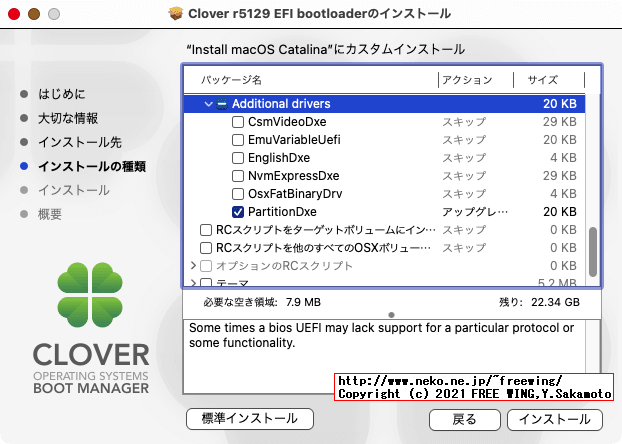The height and width of the screenshot is (444, 622).
Task: Select the 大切な情報 step
Action: click(x=68, y=118)
